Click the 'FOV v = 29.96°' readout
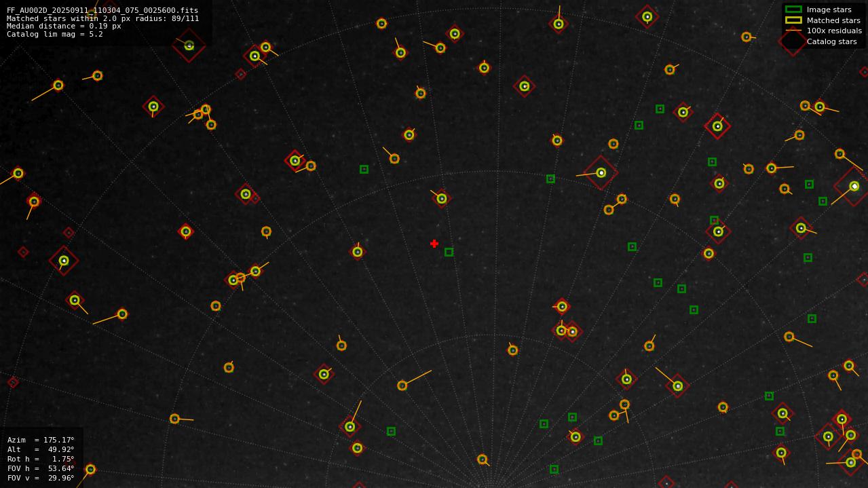This screenshot has width=868, height=488. point(41,478)
